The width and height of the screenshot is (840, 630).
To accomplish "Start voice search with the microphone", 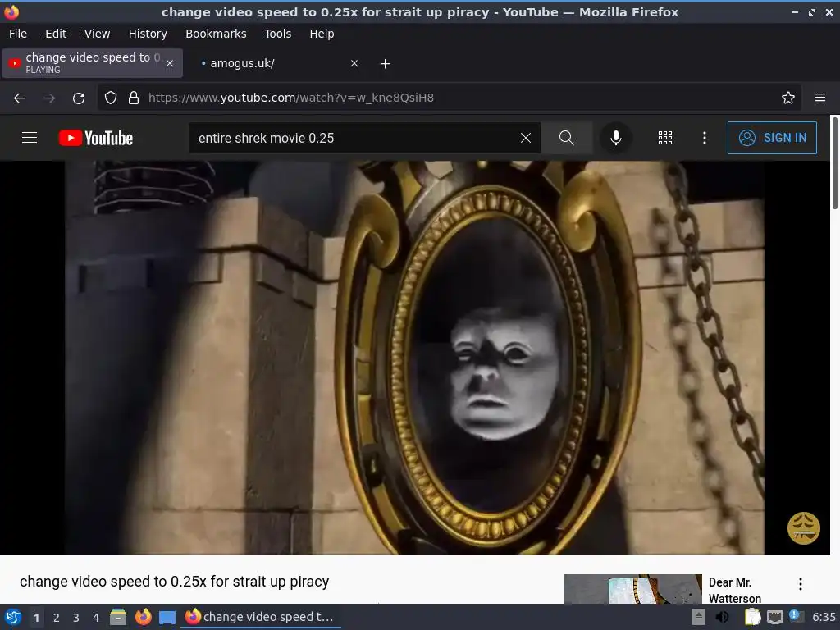I will pyautogui.click(x=616, y=138).
